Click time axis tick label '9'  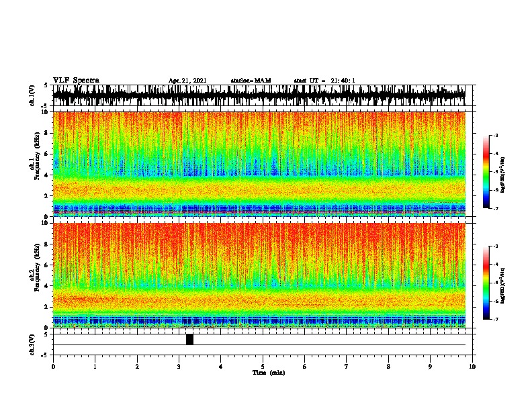[x=430, y=367]
